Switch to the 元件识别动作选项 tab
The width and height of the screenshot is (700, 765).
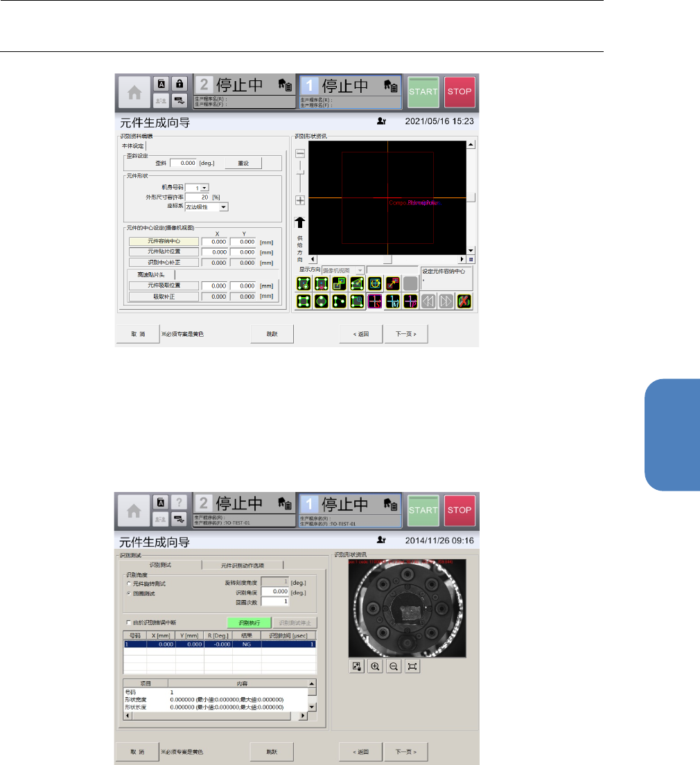pos(243,565)
